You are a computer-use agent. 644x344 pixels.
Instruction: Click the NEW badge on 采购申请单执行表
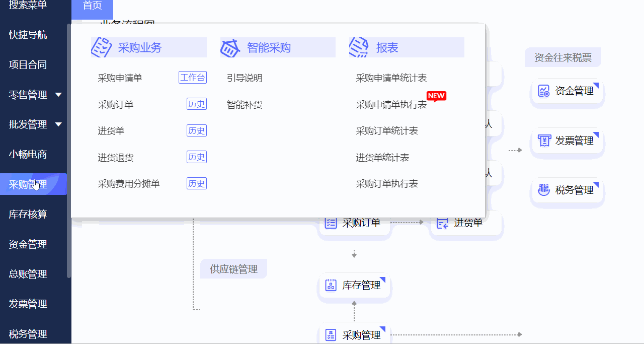436,96
